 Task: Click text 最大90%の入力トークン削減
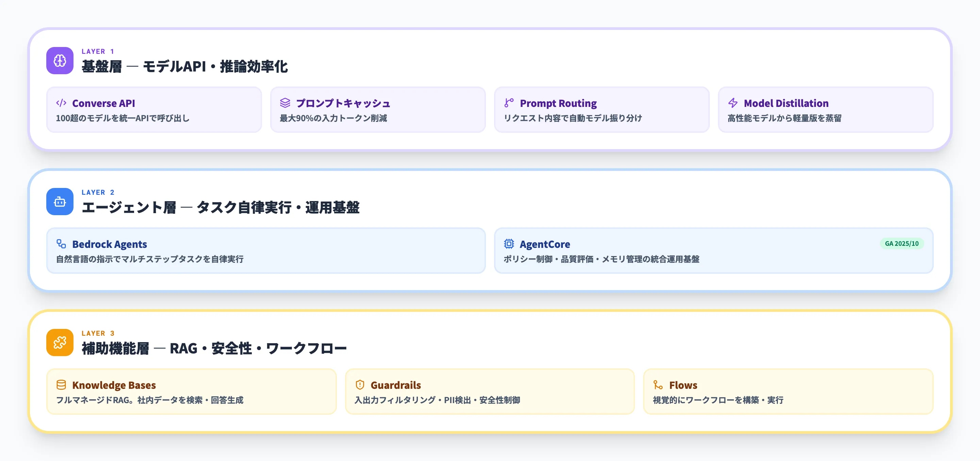click(x=333, y=118)
